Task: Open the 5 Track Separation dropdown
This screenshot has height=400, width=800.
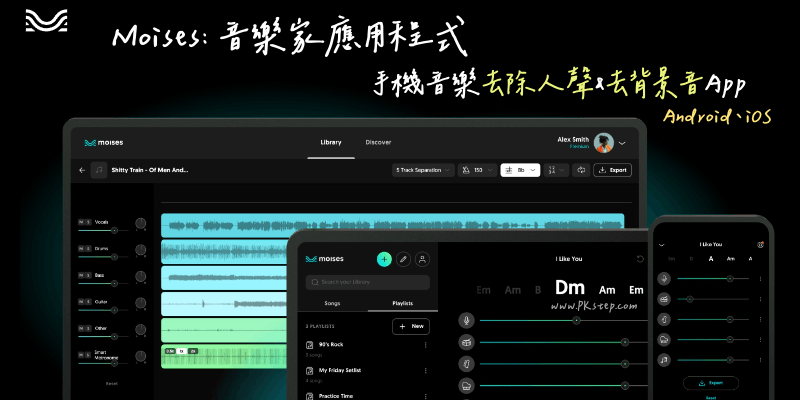Action: 423,170
